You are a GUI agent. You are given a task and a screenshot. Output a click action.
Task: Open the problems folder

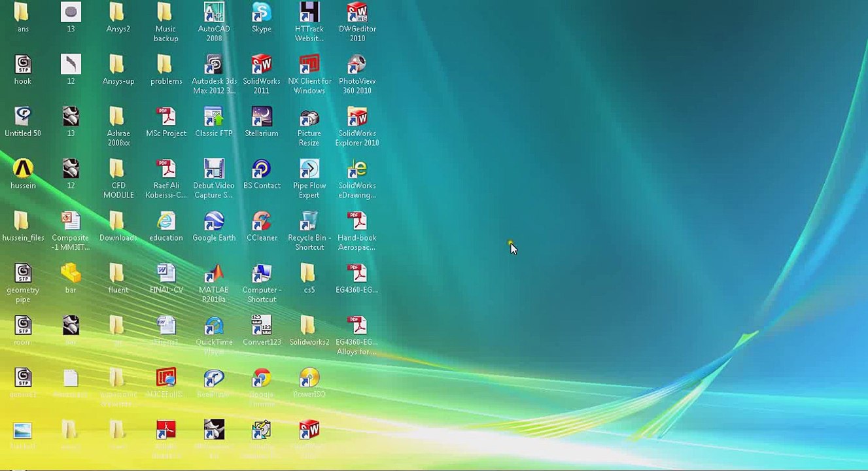tap(166, 65)
